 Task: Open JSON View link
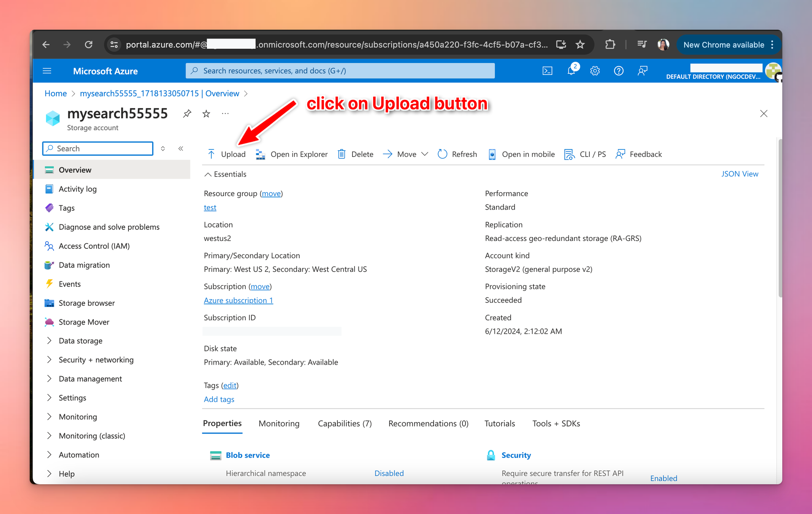(739, 174)
